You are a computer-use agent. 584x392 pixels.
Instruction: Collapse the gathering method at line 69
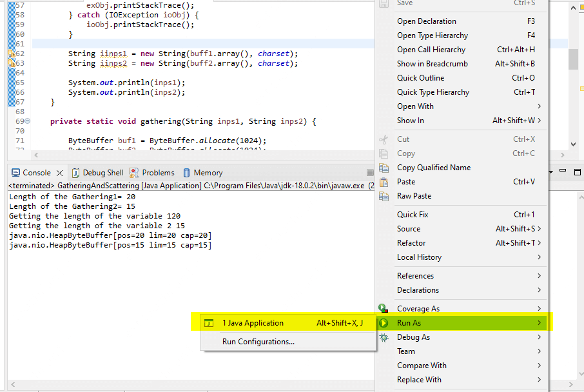point(28,121)
